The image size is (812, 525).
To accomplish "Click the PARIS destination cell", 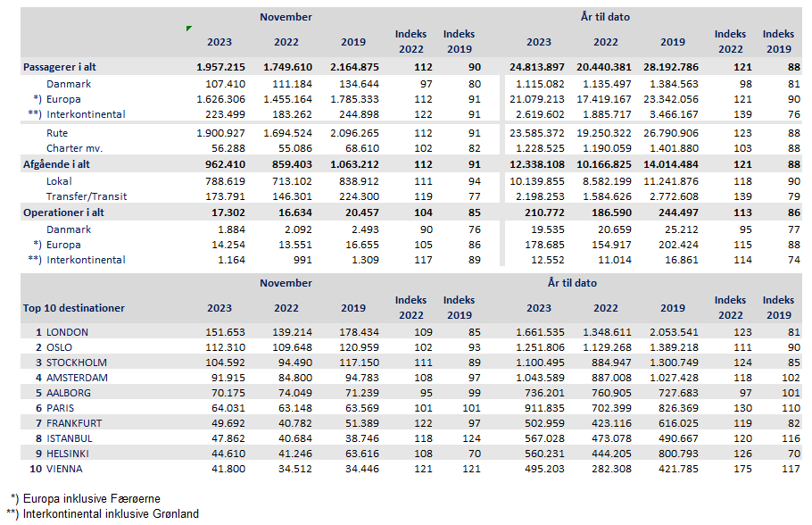I will click(x=62, y=408).
